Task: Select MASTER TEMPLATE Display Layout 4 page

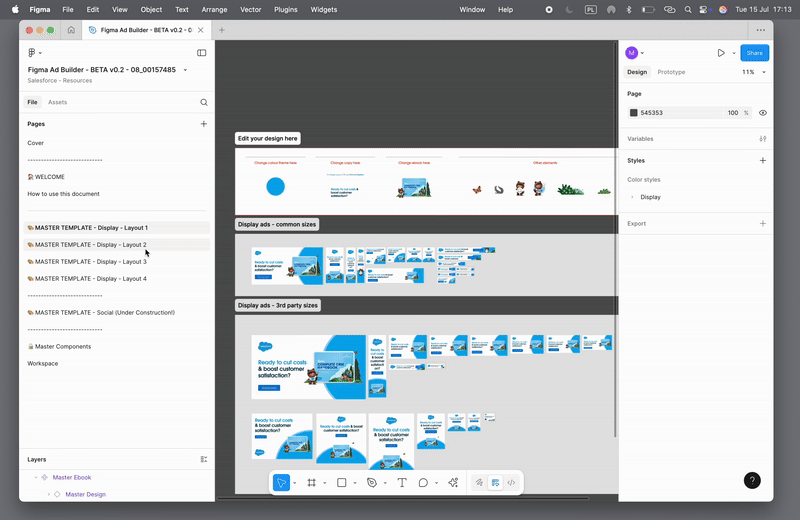Action: pyautogui.click(x=116, y=279)
